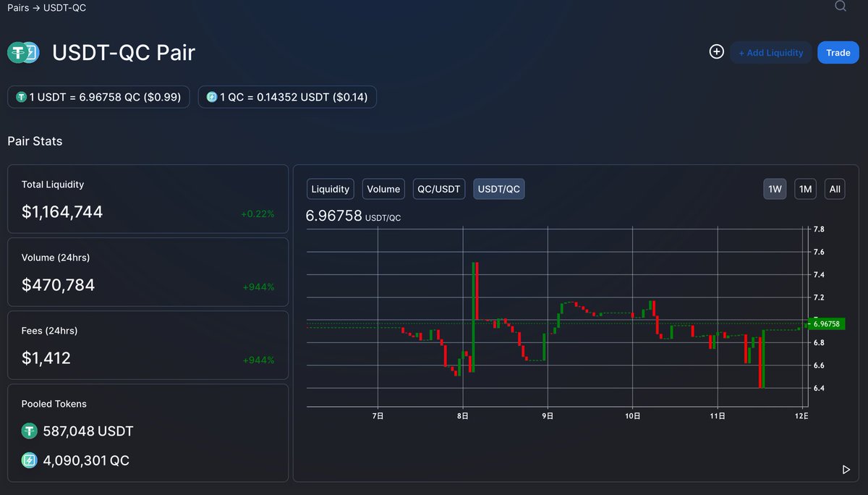Click the 6.96758 USDT/QC chart readout
This screenshot has height=495, width=868.
(x=353, y=216)
